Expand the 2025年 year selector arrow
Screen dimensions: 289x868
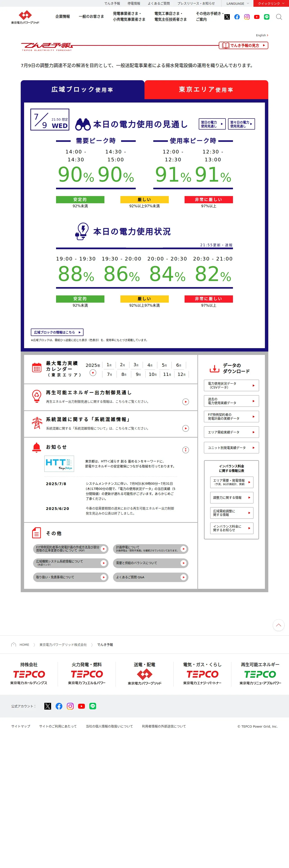coord(93,373)
